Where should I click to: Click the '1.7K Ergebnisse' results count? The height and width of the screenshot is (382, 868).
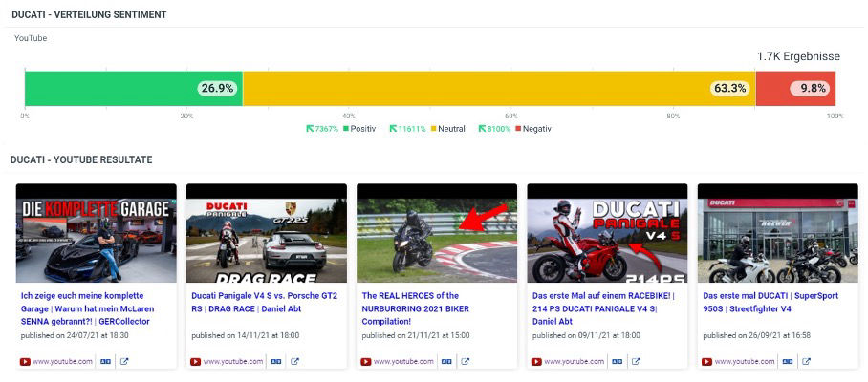point(799,56)
